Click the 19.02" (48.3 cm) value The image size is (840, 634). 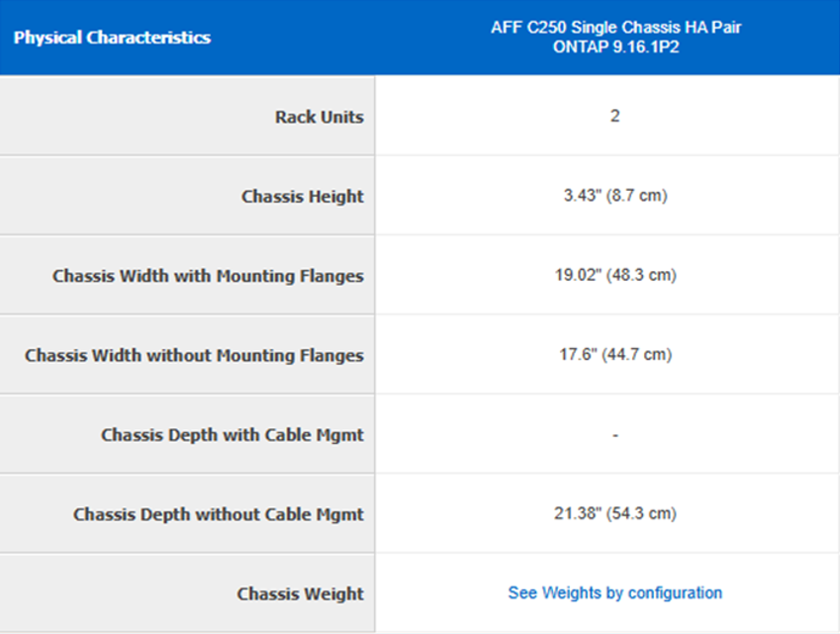(x=615, y=275)
